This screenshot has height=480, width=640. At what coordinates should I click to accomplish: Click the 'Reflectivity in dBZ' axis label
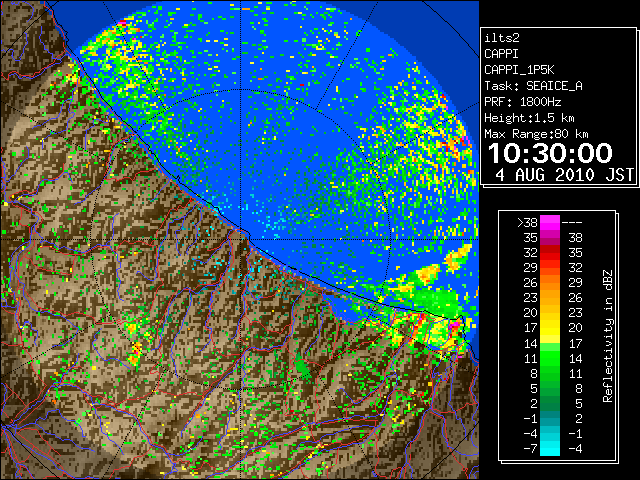pos(608,336)
